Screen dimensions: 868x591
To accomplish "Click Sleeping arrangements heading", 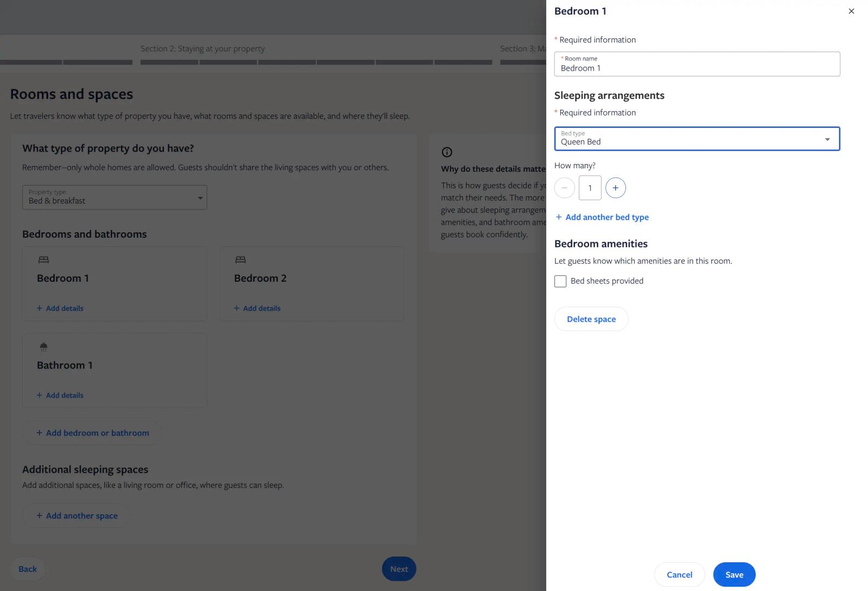I will coord(609,96).
